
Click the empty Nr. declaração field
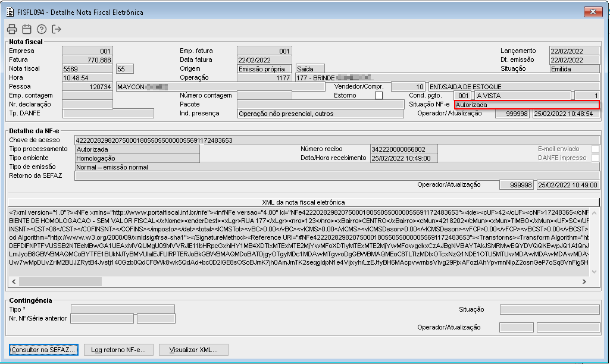point(87,105)
